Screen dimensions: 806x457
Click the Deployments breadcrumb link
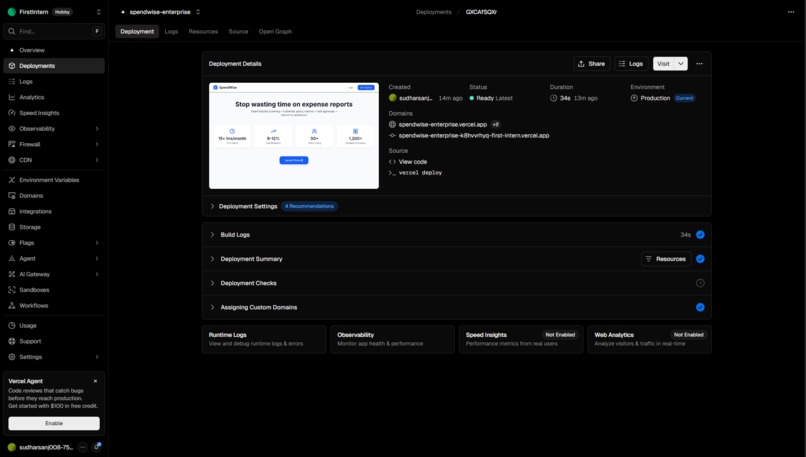[434, 12]
